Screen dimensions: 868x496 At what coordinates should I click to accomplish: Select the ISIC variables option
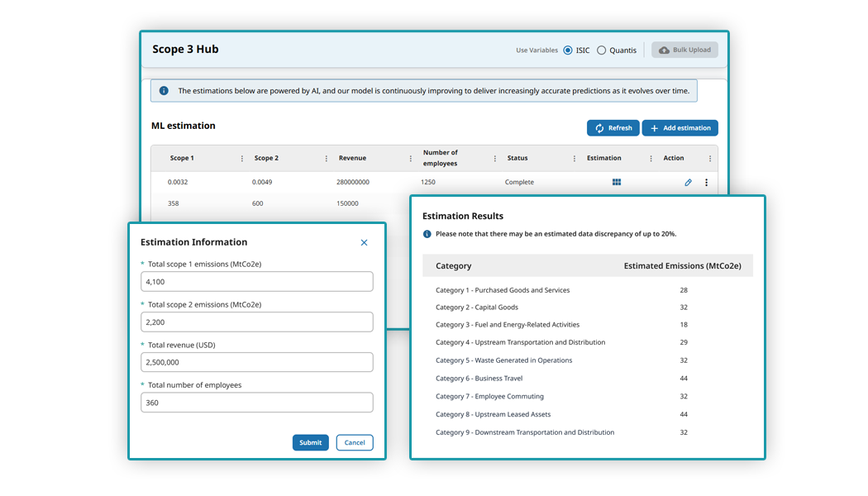(568, 50)
